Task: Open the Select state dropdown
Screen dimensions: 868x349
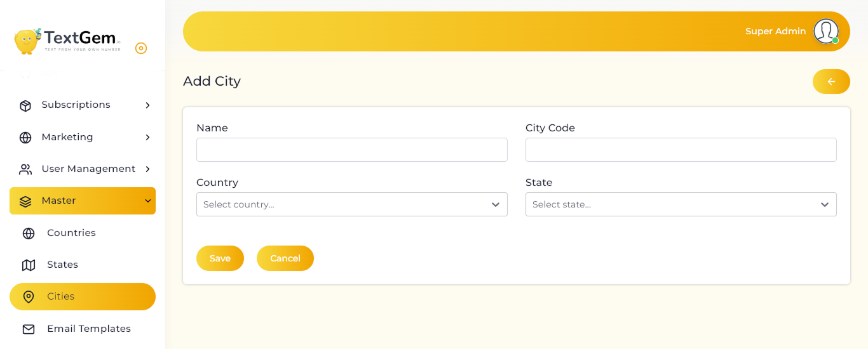Action: 681,204
